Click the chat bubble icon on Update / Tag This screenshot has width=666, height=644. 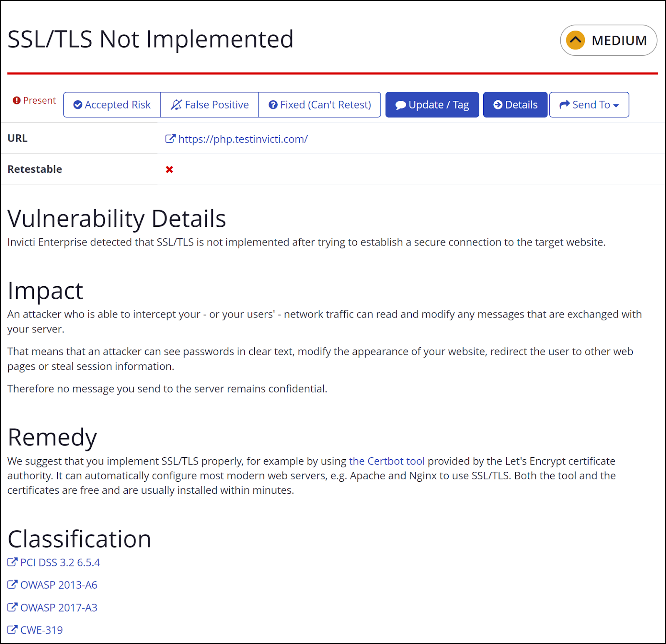401,105
